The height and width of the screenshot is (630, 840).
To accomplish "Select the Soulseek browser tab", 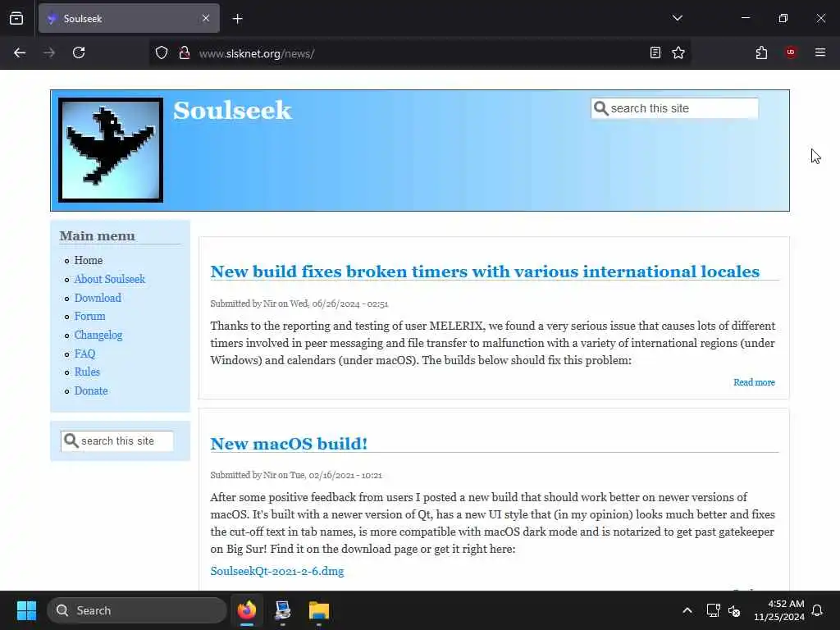I will coord(129,18).
